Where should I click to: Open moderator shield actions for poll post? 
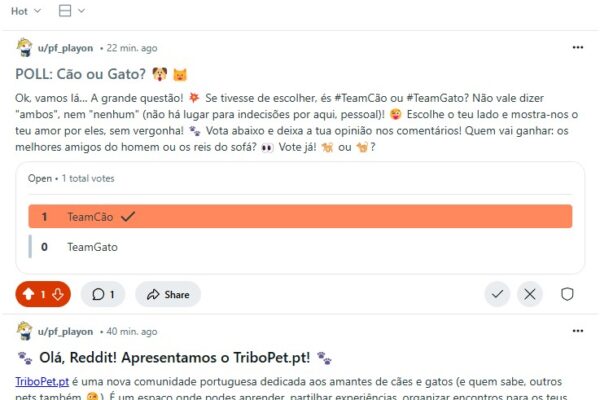coord(567,294)
